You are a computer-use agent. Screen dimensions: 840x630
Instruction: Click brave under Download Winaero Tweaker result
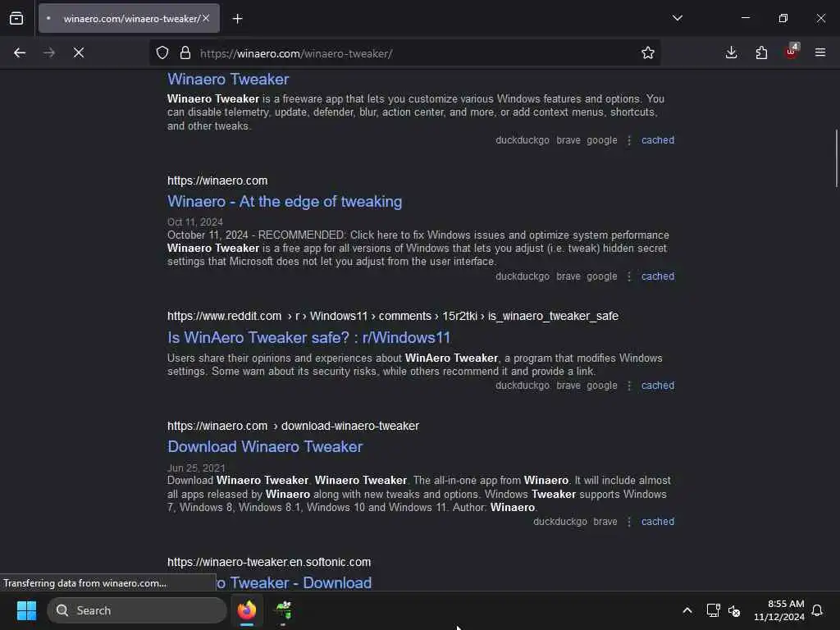(x=605, y=522)
